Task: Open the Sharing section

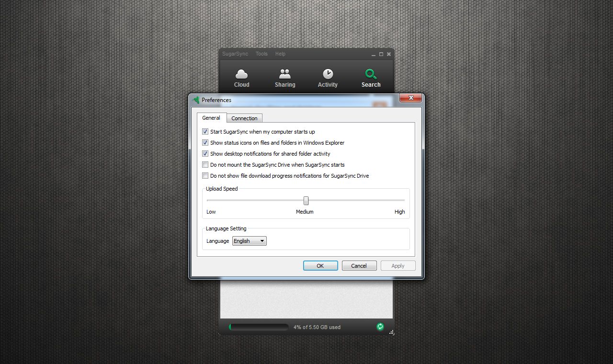Action: coord(285,79)
